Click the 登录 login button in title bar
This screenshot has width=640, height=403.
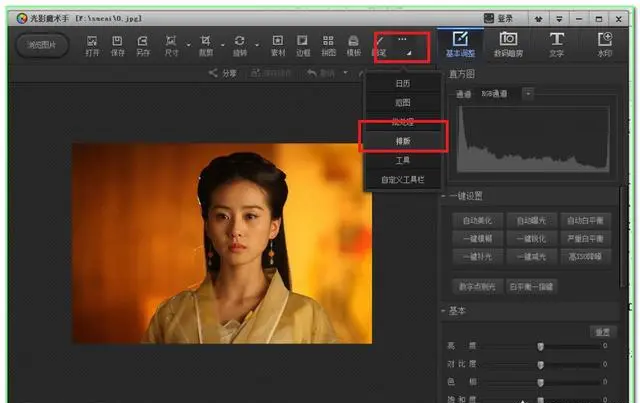coord(498,18)
